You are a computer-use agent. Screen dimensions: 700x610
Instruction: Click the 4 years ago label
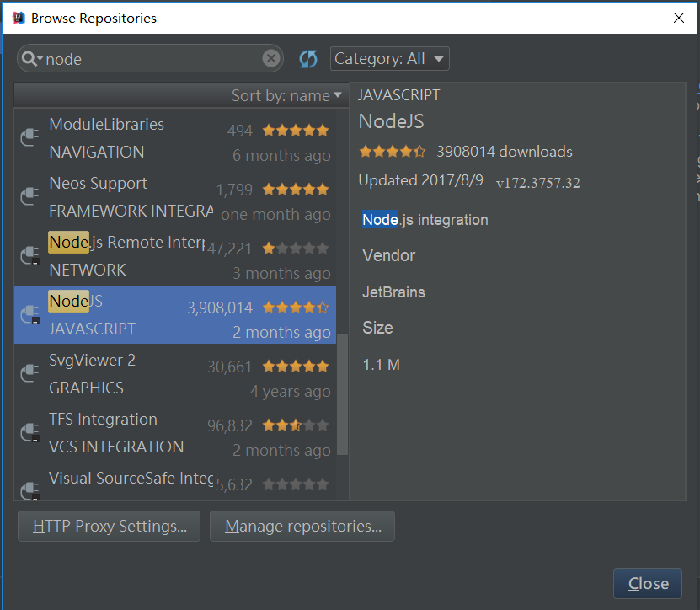290,391
